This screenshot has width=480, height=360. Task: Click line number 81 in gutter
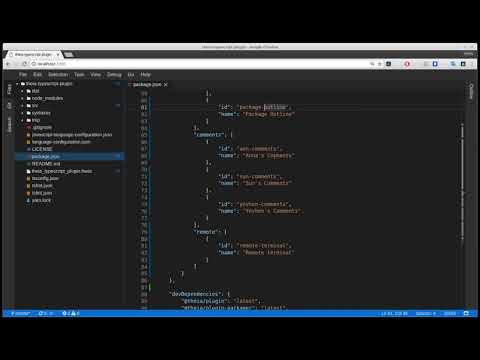click(x=144, y=246)
